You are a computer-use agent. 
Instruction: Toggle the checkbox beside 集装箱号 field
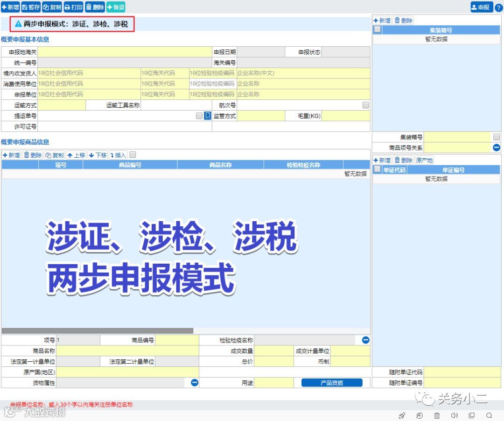(x=496, y=137)
